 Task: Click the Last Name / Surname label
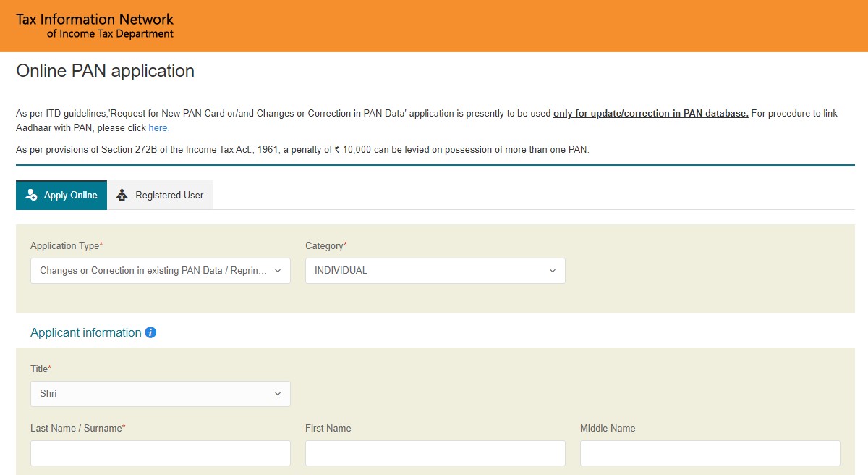[78, 429]
